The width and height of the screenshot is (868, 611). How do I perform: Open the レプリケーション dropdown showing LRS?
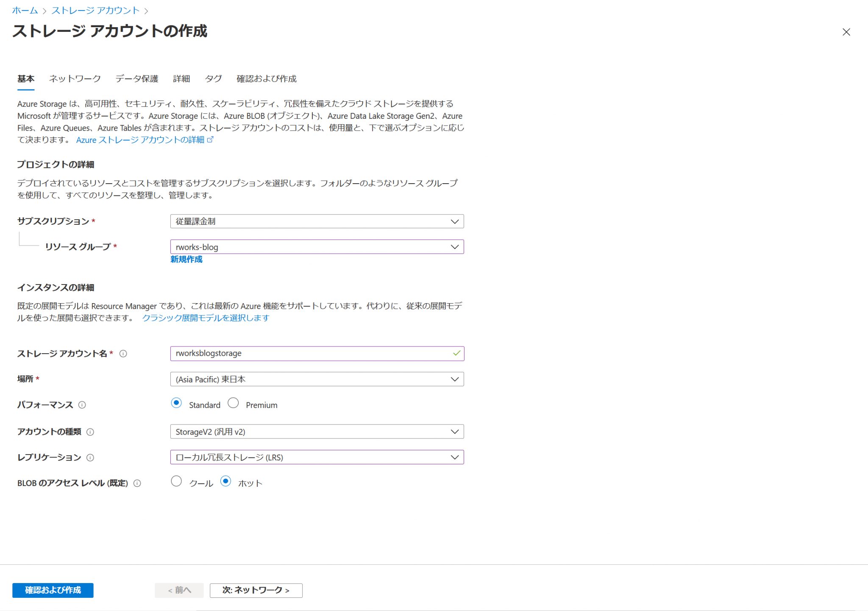[317, 457]
